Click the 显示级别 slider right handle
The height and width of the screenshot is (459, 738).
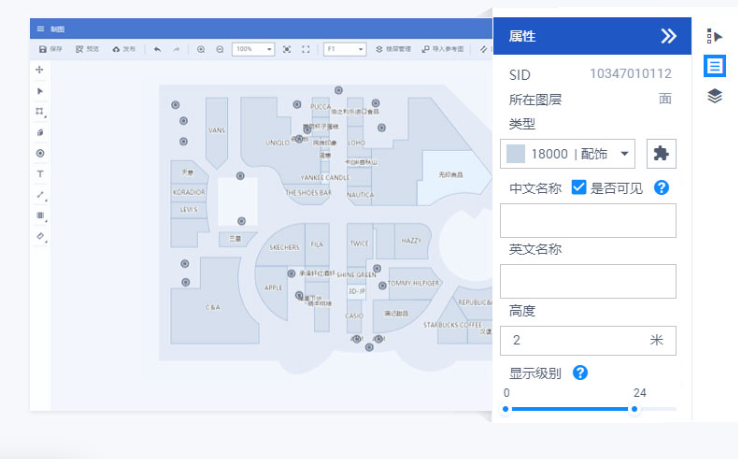[x=634, y=409]
